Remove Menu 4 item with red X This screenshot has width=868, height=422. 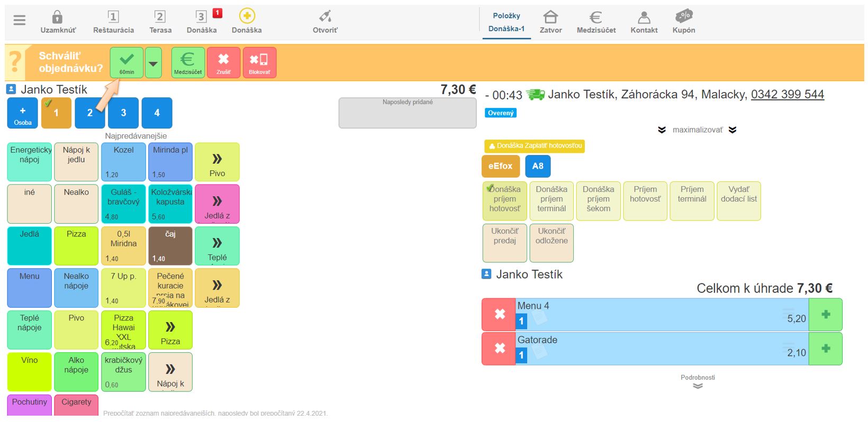499,315
